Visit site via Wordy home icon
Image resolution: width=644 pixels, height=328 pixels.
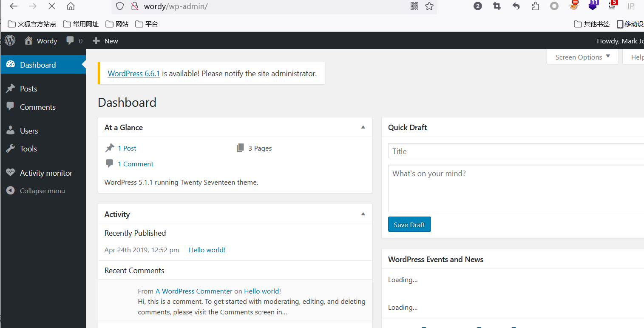[x=28, y=41]
